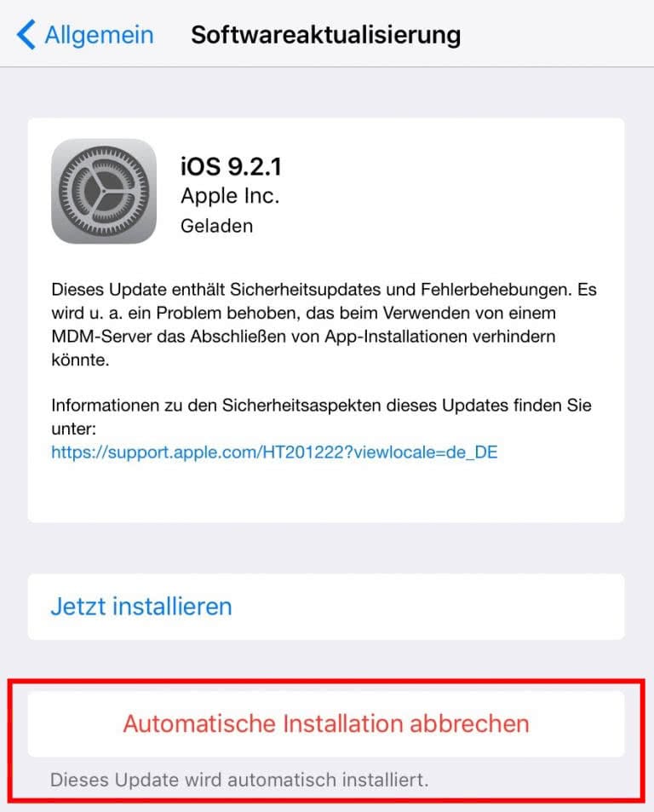Tap the word 'könnte.' ending the description
Screen dimensions: 654x812
pyautogui.click(x=80, y=360)
